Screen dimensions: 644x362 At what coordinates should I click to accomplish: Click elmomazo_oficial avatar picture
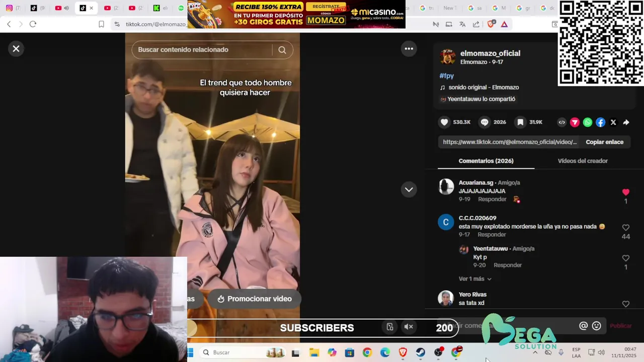(447, 57)
